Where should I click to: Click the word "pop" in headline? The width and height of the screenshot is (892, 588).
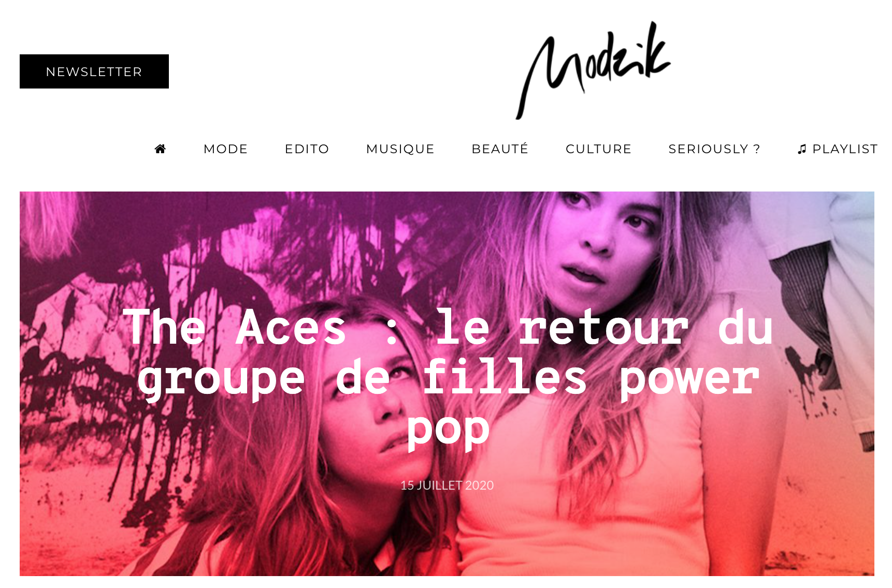point(448,429)
